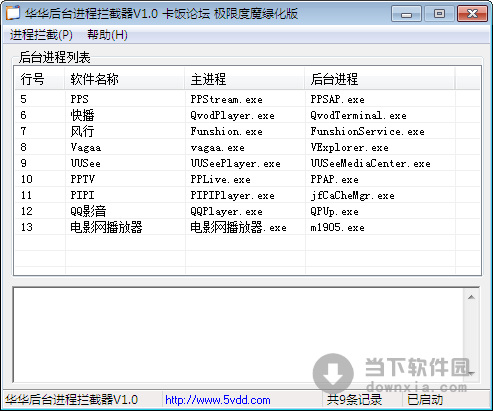This screenshot has width=493, height=411.
Task: Click QvodTerminal.exe background process cell
Action: 358,115
